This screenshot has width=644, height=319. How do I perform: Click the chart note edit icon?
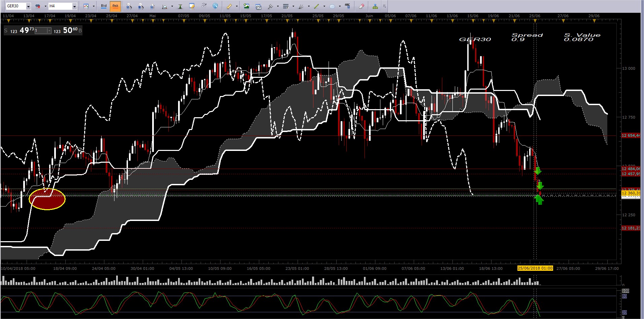[x=192, y=6]
